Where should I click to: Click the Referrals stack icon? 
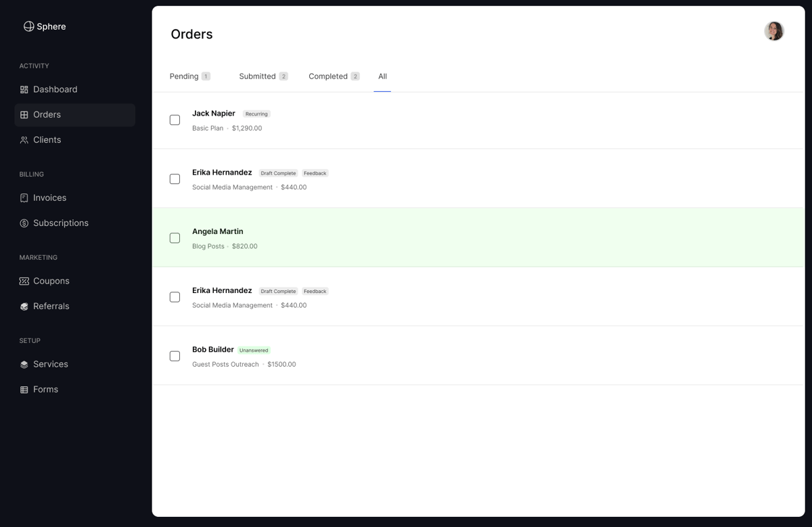[x=24, y=306]
